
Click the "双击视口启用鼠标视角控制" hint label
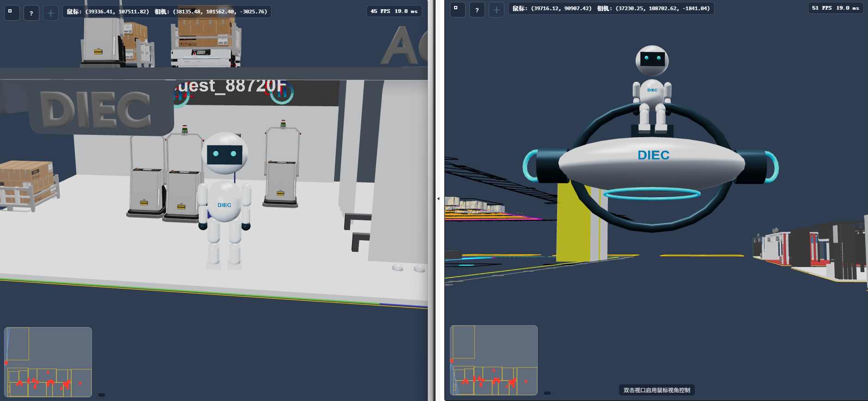[657, 390]
